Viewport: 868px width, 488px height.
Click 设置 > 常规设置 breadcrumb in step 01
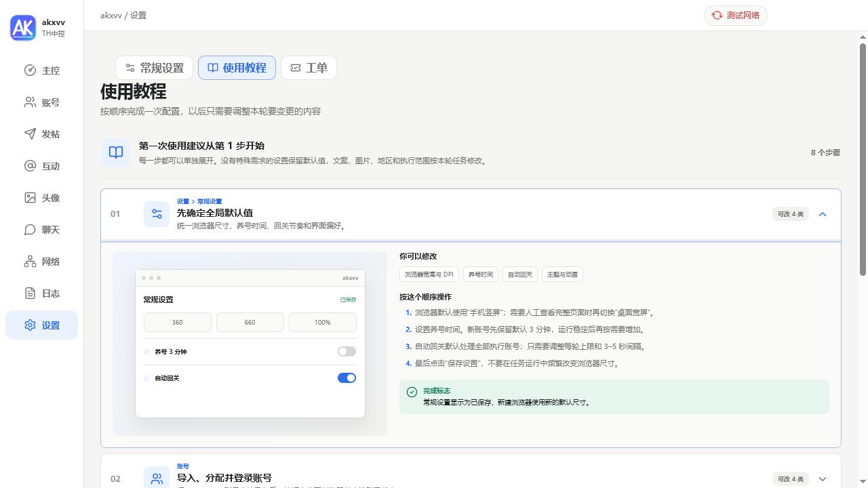coord(199,201)
